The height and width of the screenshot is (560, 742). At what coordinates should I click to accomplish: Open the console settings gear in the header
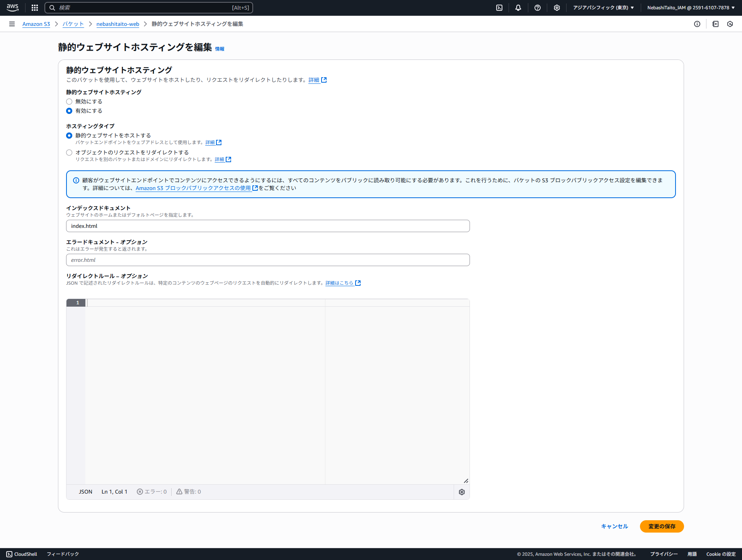(557, 8)
